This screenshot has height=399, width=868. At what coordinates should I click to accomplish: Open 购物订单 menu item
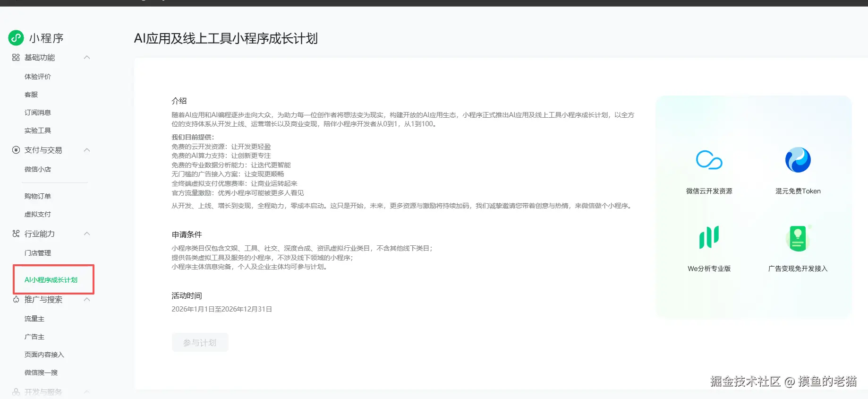(x=38, y=196)
